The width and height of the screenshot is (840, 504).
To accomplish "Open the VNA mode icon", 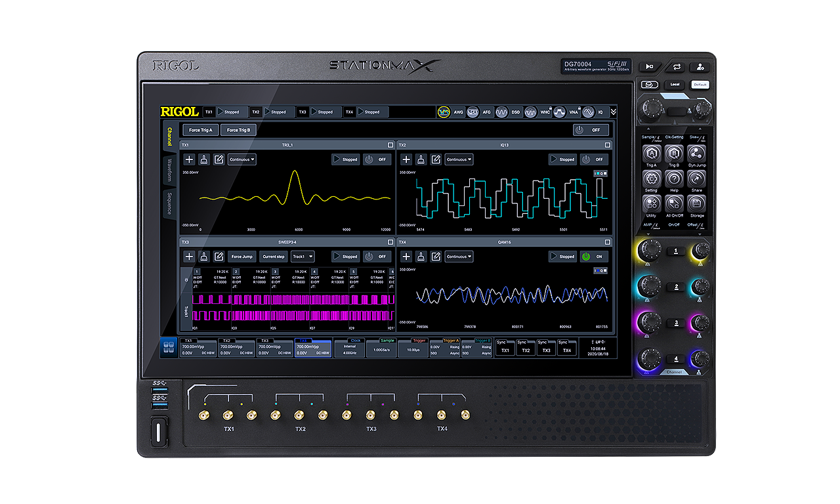I will coord(560,112).
